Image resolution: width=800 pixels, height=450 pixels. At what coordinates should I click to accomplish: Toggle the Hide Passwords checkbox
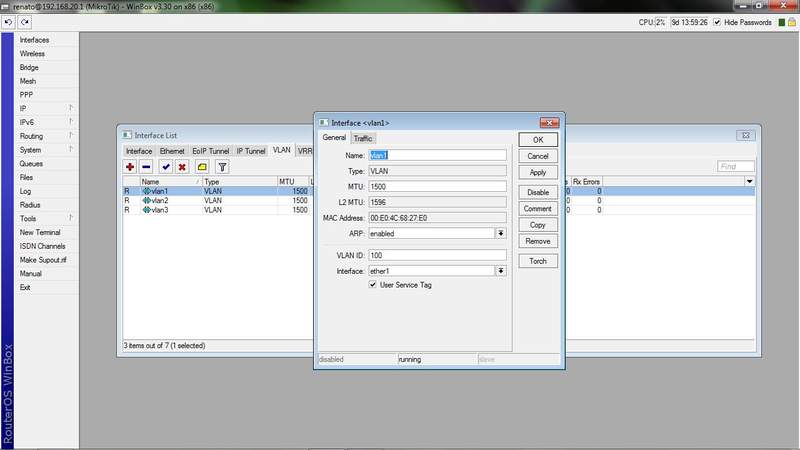[x=717, y=22]
